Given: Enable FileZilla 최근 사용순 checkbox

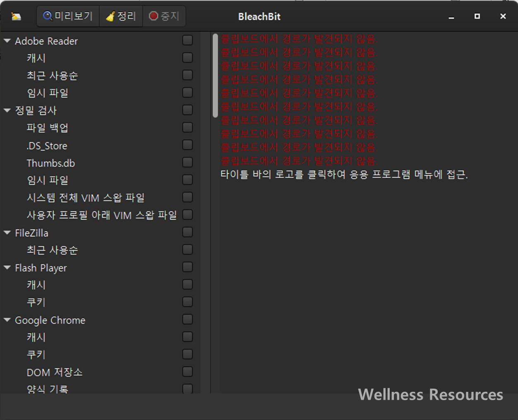Looking at the screenshot, I should click(x=187, y=250).
